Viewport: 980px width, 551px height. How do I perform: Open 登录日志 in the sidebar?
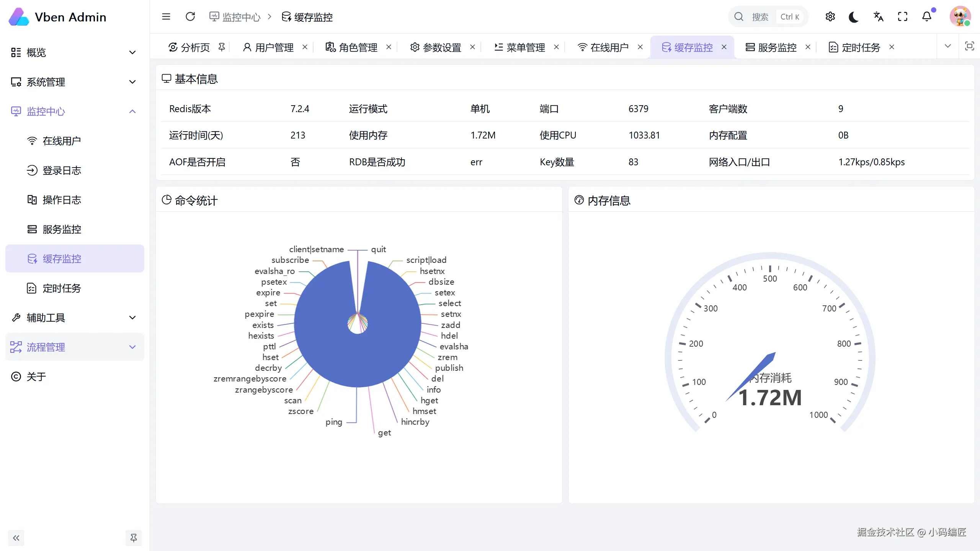pos(62,170)
